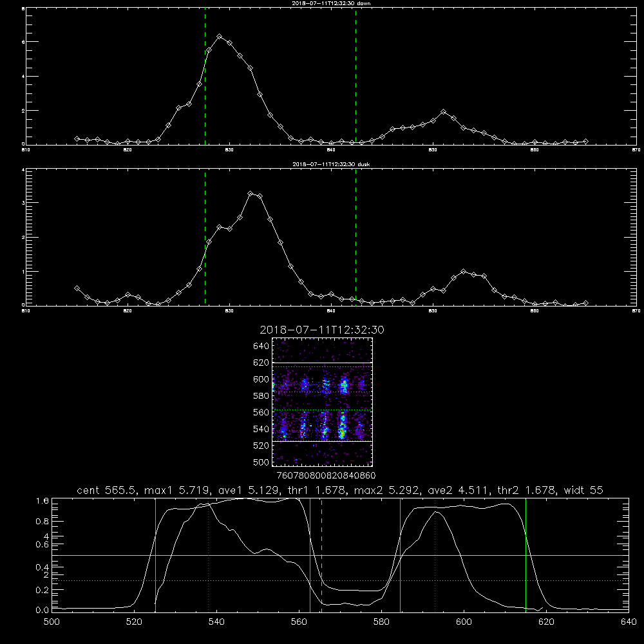Click the first diamond marker of dusk curve

point(77,289)
